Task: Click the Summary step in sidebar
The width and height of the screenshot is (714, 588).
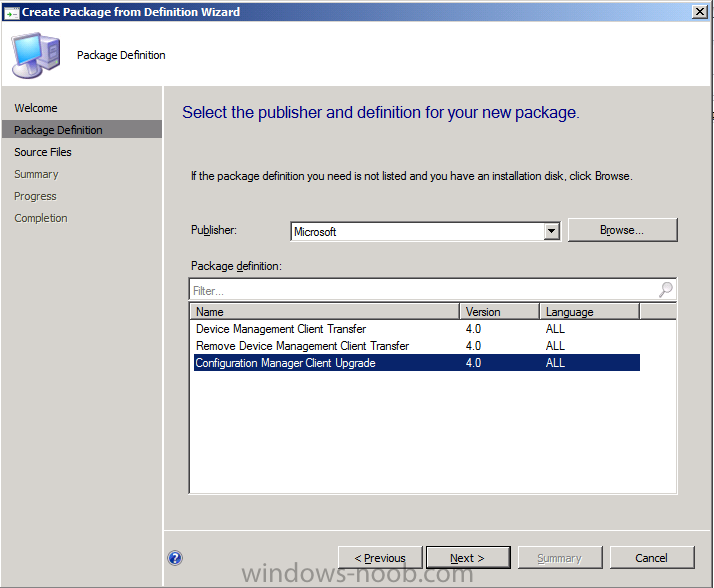Action: 36,174
